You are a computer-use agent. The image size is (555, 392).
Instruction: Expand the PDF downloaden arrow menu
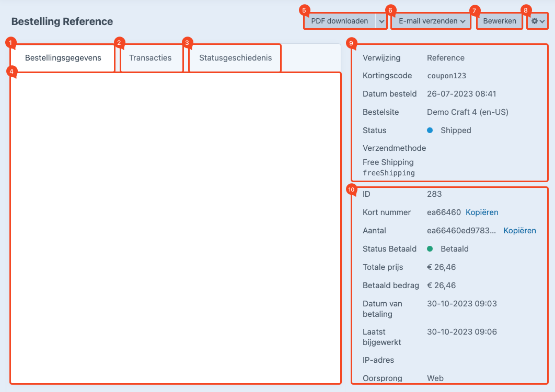(381, 21)
